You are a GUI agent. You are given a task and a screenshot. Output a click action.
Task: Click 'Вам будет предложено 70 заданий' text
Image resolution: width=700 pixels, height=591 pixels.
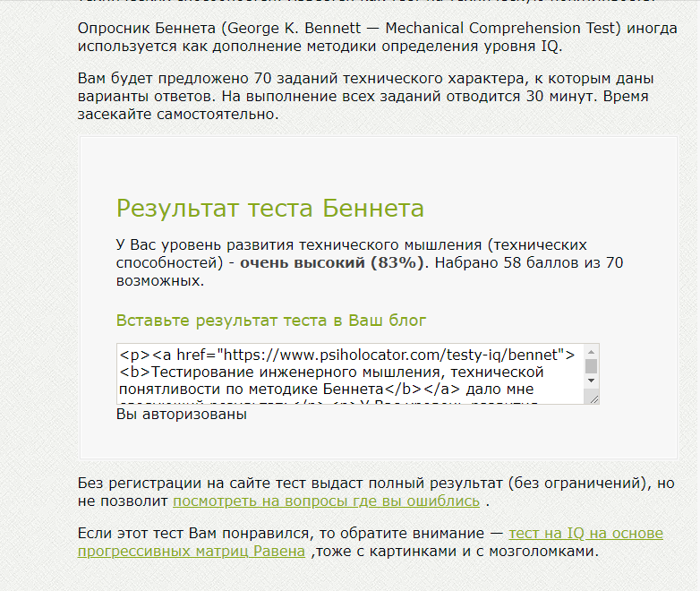pyautogui.click(x=207, y=78)
